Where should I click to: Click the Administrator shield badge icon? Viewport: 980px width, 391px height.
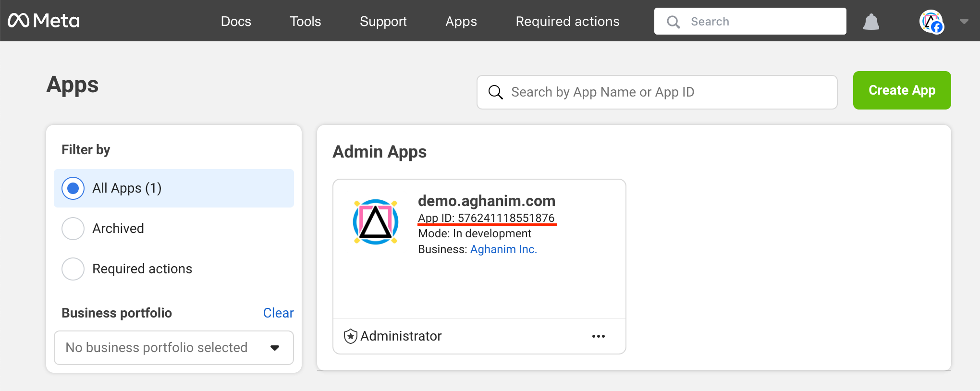(x=351, y=336)
